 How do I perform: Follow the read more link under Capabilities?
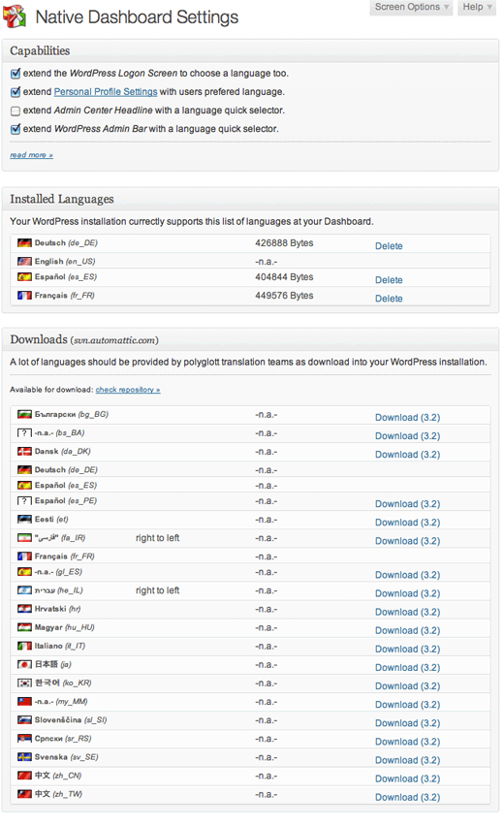click(x=32, y=155)
